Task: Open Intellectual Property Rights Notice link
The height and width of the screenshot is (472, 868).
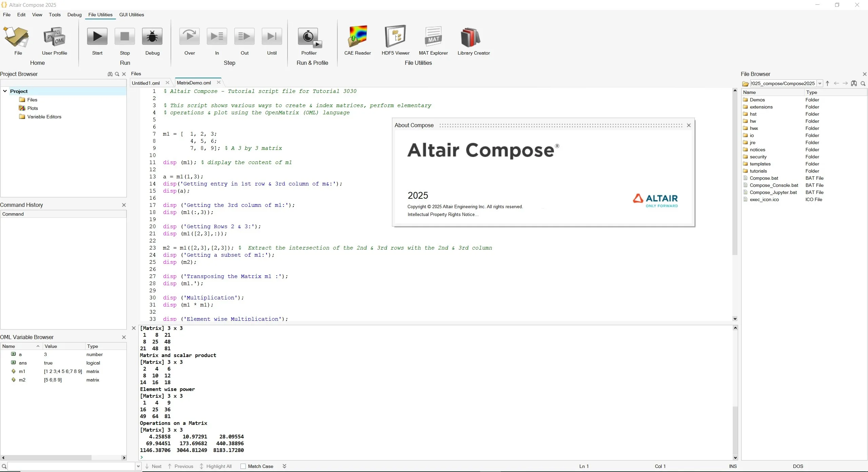Action: coord(443,215)
